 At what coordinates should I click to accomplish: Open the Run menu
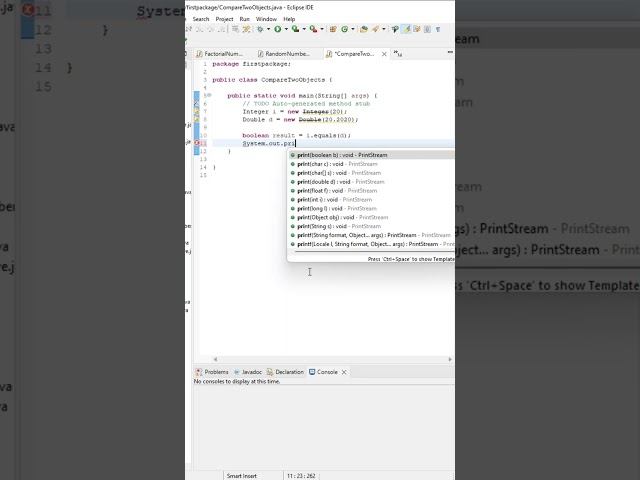(244, 19)
